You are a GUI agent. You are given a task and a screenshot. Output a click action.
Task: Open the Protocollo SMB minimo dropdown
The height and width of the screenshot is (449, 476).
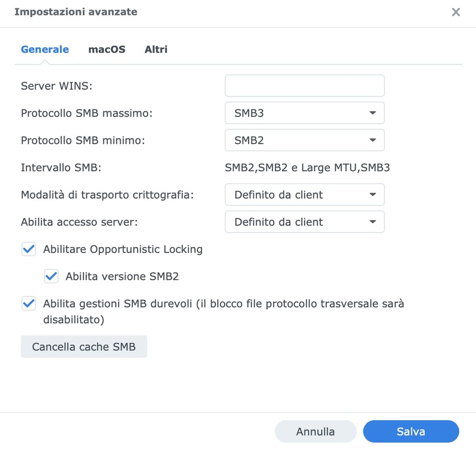coord(304,140)
